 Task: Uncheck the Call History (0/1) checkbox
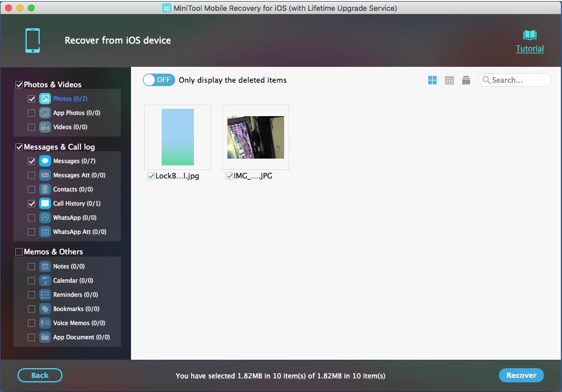tap(32, 203)
